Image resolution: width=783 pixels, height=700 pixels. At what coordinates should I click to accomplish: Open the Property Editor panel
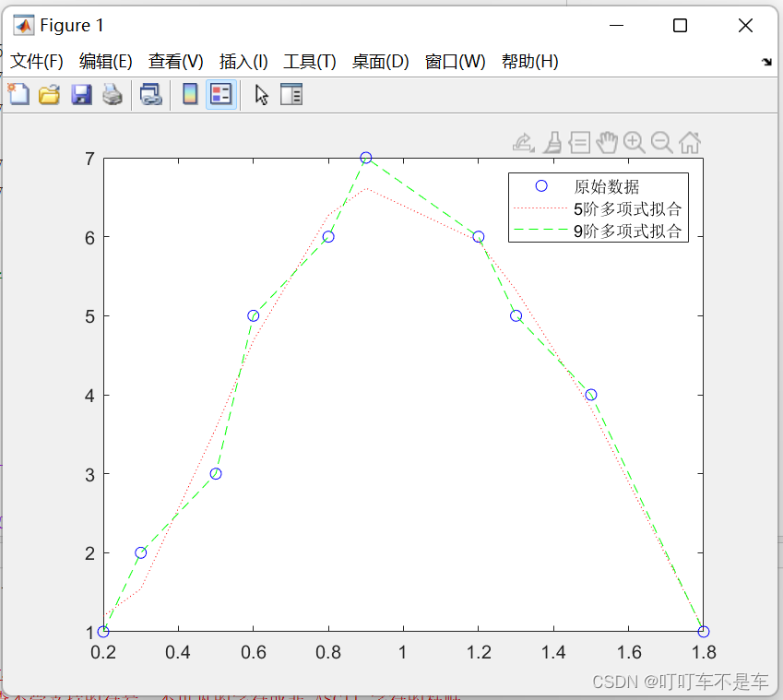click(291, 93)
